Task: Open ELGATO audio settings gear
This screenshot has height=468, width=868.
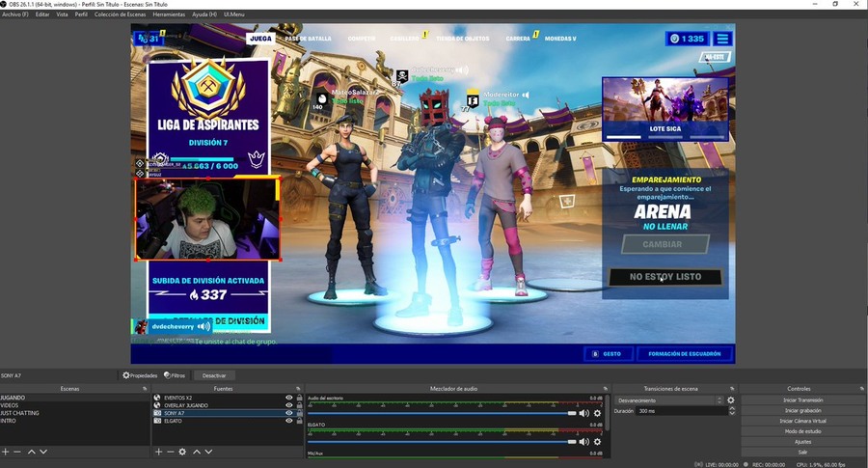Action: click(597, 441)
